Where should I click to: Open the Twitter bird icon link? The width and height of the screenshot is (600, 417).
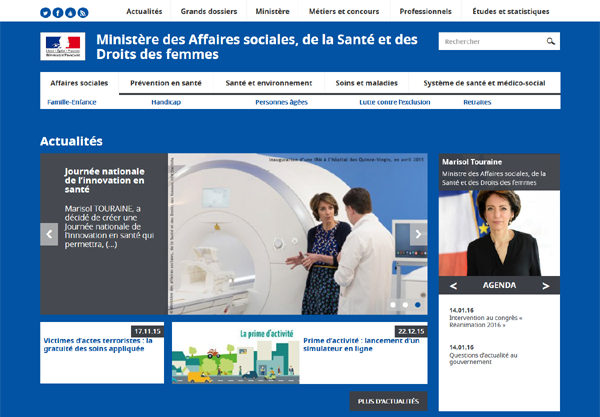click(46, 13)
